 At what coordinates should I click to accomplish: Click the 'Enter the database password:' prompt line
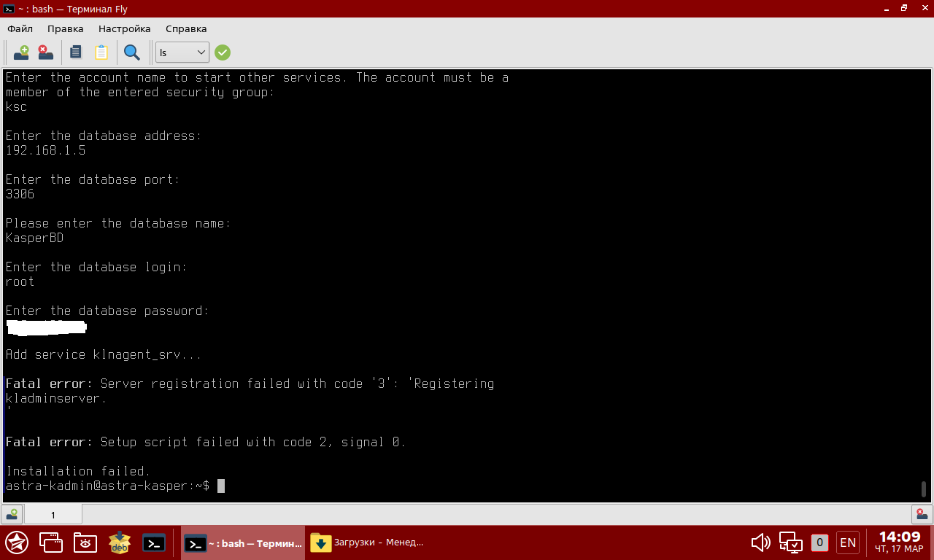107,311
